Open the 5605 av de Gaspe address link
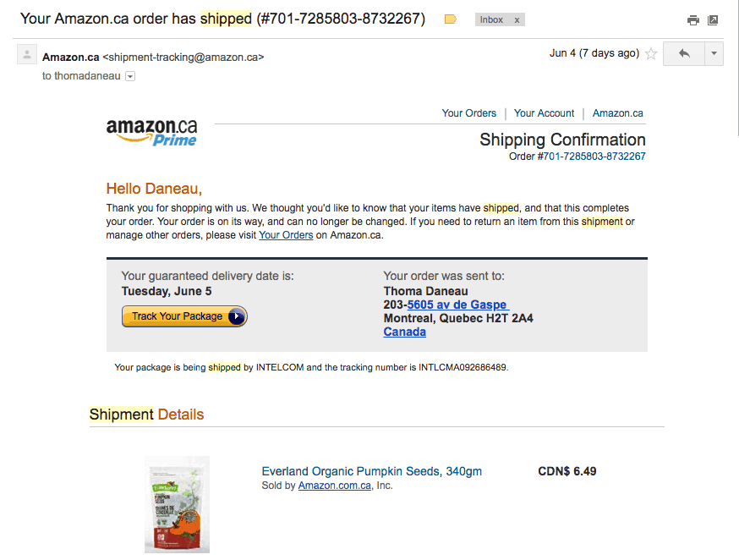The image size is (739, 560). (457, 305)
